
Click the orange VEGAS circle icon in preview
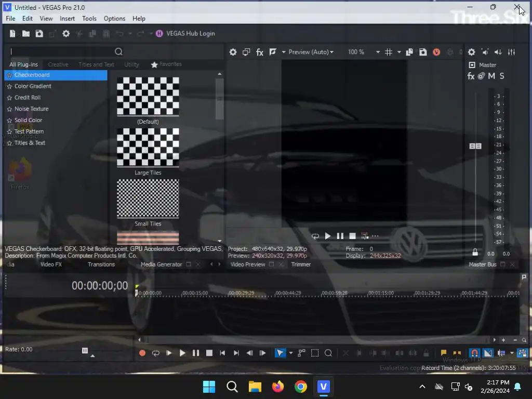[x=436, y=52]
